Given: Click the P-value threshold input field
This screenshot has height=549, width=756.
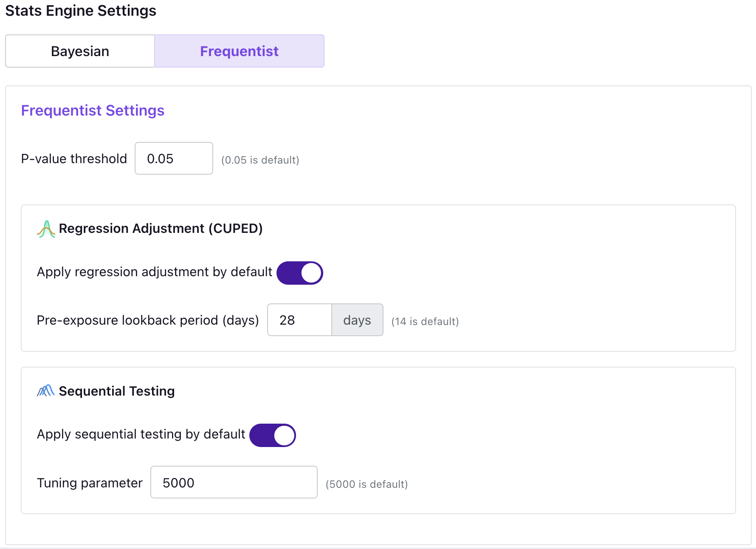Looking at the screenshot, I should pos(174,158).
